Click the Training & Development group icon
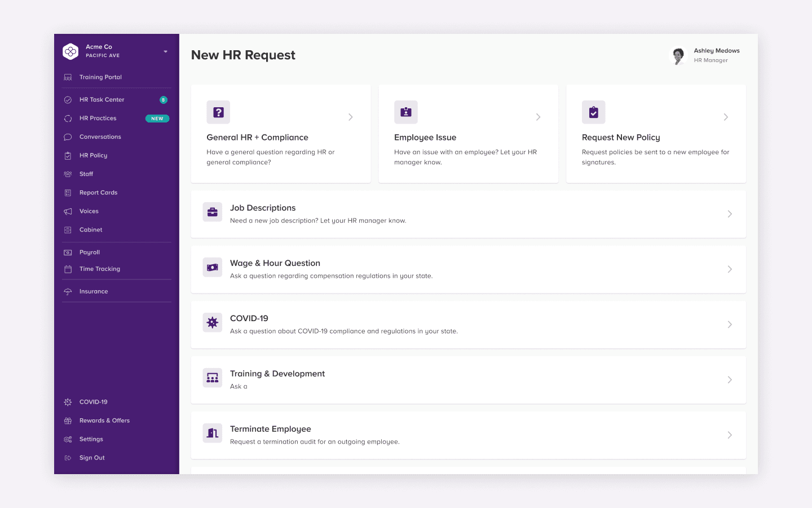 (213, 378)
